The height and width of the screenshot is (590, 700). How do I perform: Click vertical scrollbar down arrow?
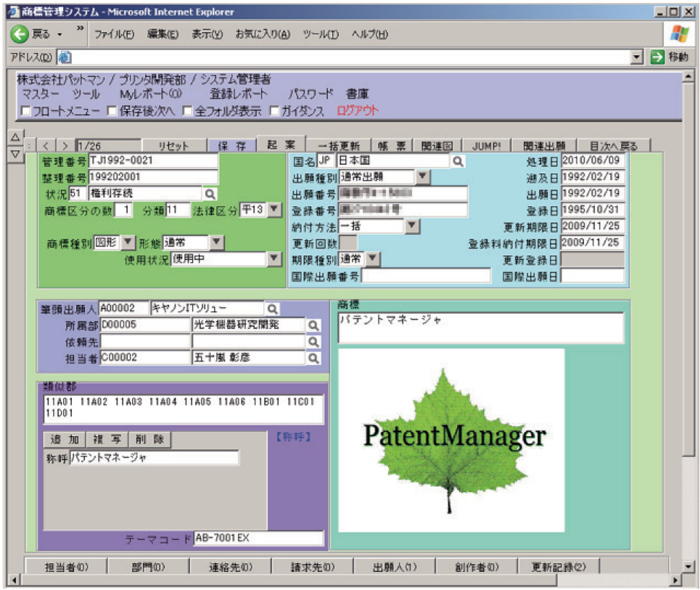click(x=688, y=566)
